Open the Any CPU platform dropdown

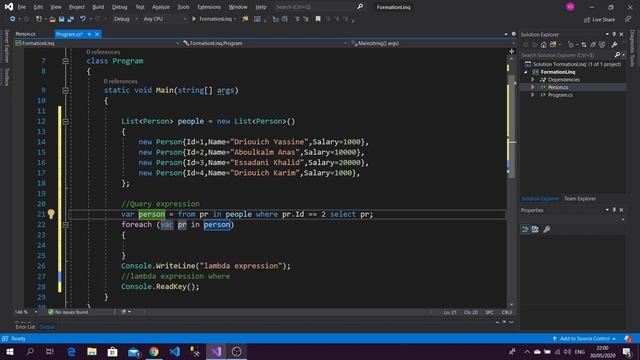pos(164,19)
